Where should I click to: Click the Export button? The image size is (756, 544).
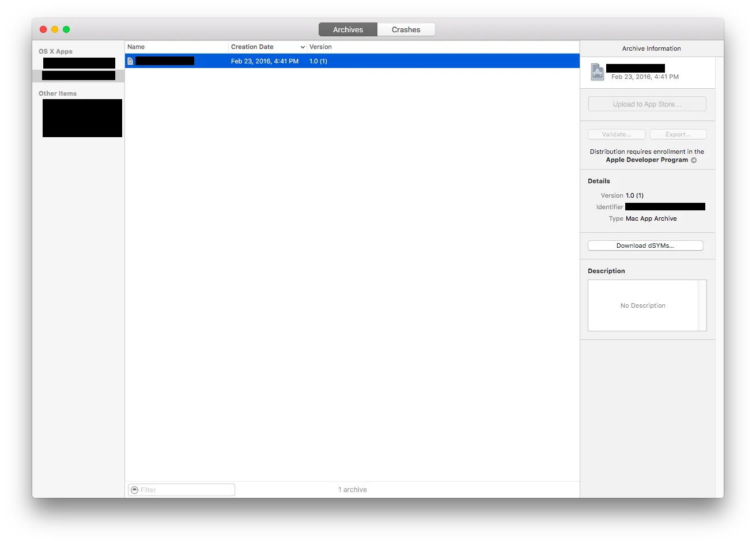(678, 134)
